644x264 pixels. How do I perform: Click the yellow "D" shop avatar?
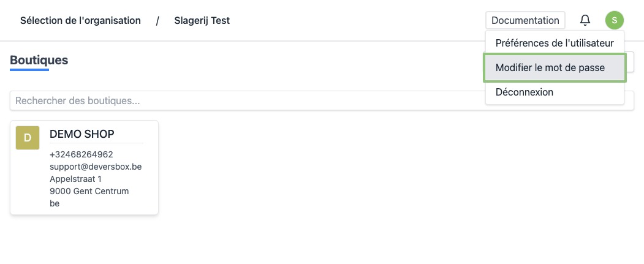(x=28, y=138)
